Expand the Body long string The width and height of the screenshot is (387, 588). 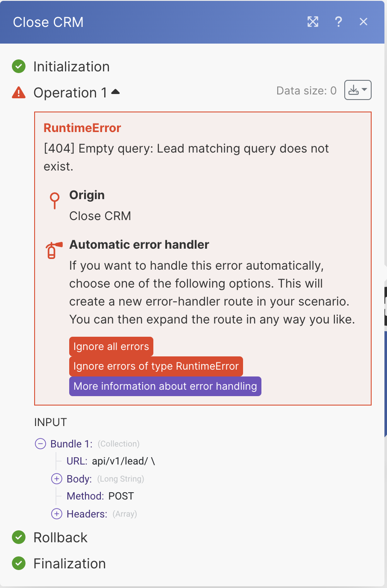tap(56, 479)
